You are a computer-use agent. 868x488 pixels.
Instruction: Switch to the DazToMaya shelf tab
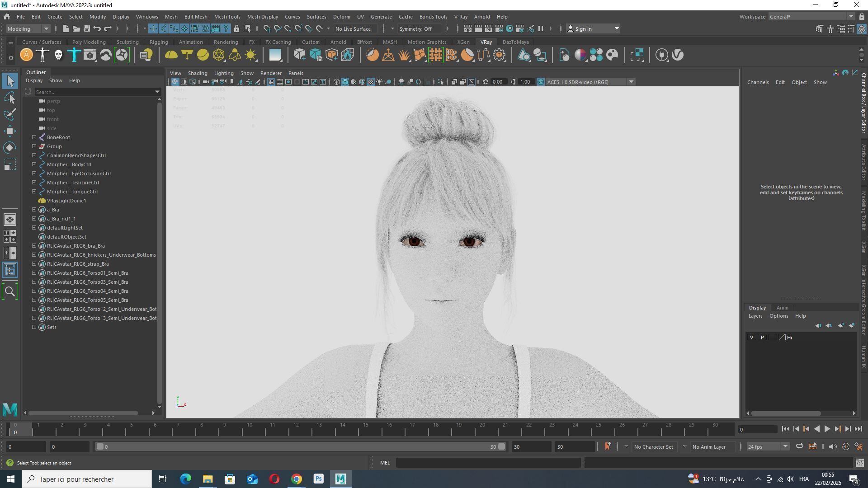(515, 42)
